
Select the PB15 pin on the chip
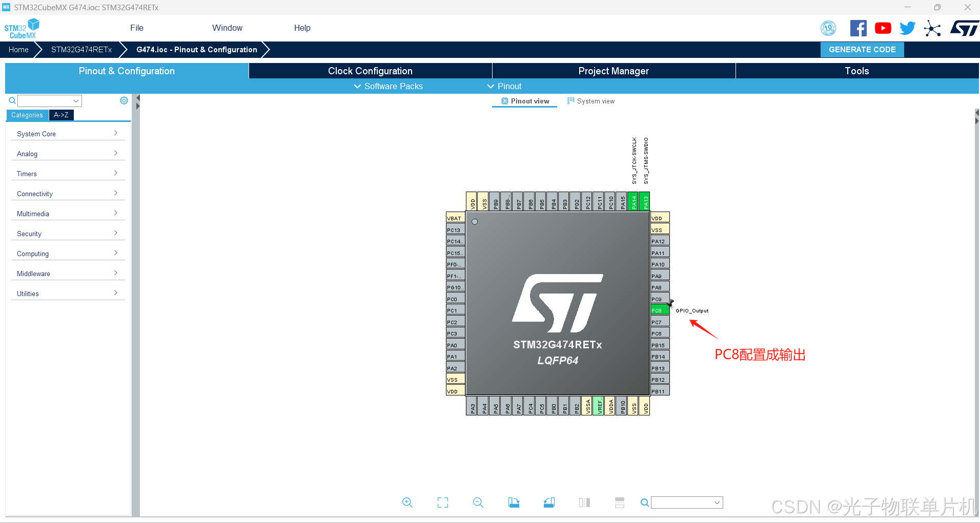(660, 345)
